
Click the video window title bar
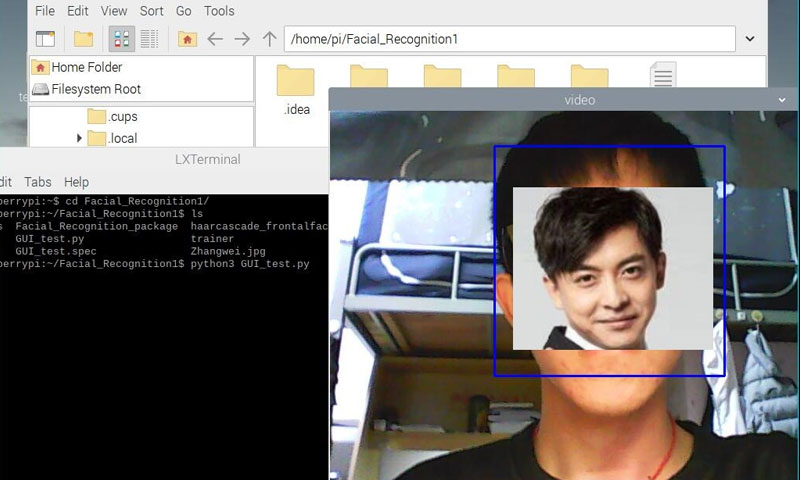(564, 100)
